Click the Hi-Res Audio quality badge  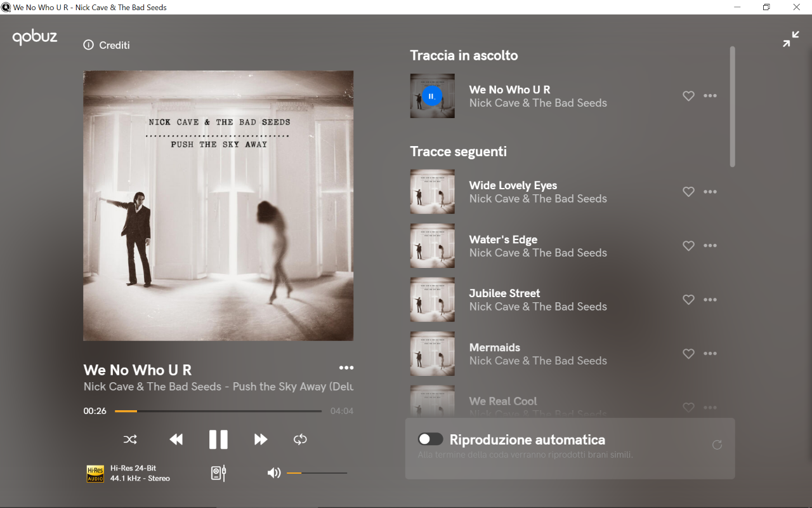pyautogui.click(x=95, y=474)
